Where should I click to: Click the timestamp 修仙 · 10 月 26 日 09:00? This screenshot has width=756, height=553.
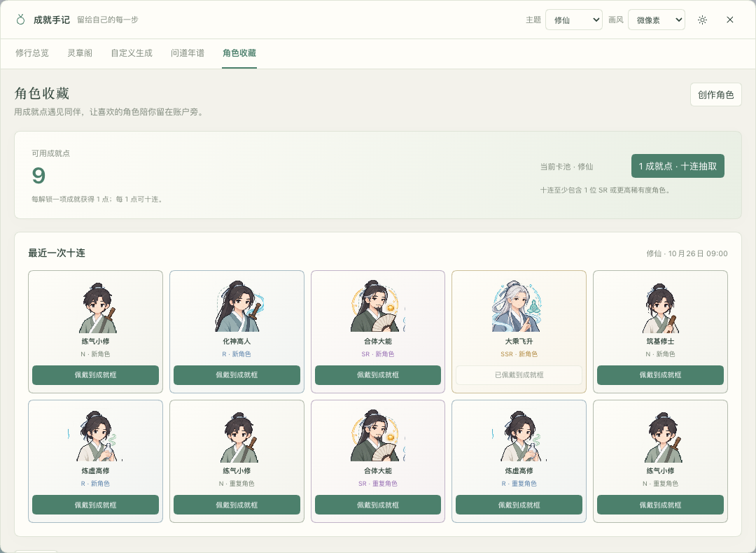click(x=687, y=253)
